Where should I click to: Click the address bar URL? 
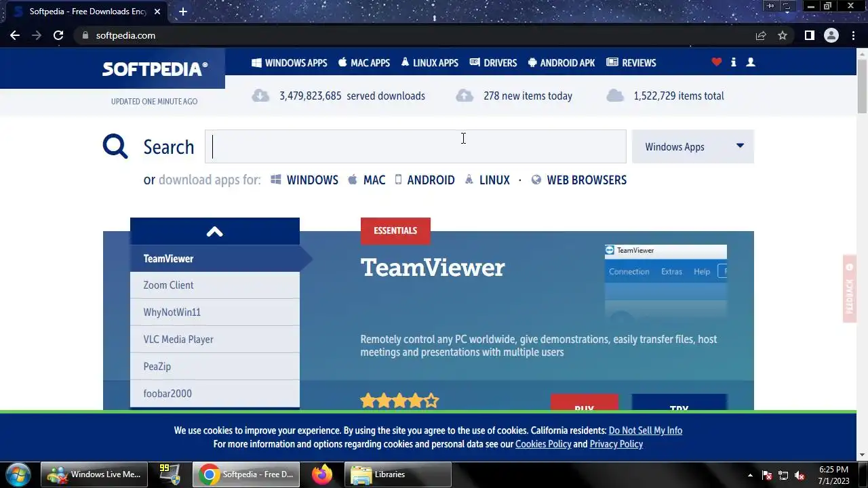tap(125, 35)
